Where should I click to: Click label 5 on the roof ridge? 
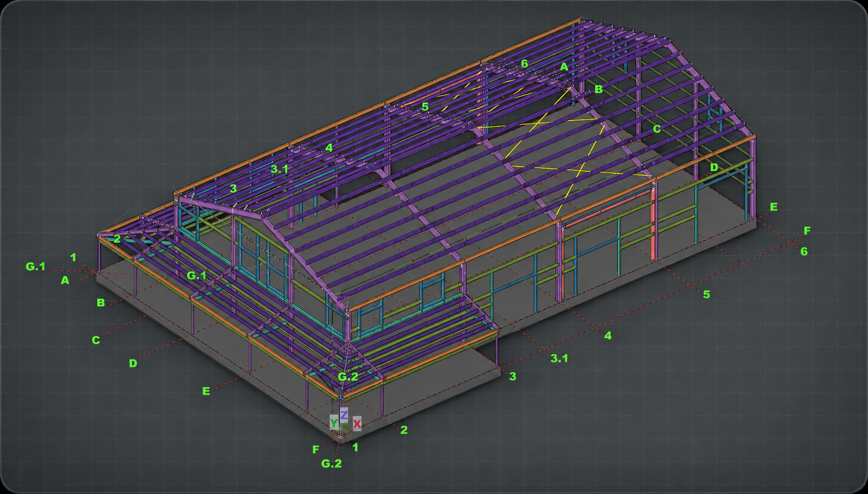425,107
